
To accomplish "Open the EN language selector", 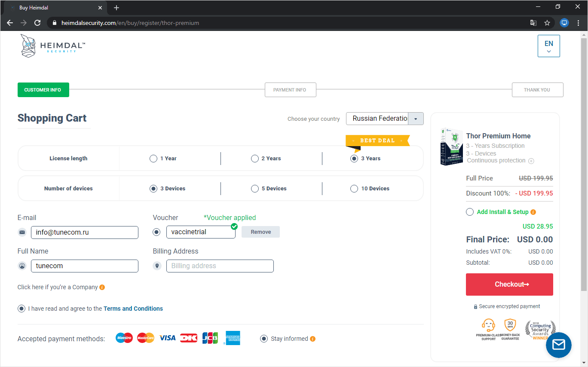I will (x=549, y=46).
